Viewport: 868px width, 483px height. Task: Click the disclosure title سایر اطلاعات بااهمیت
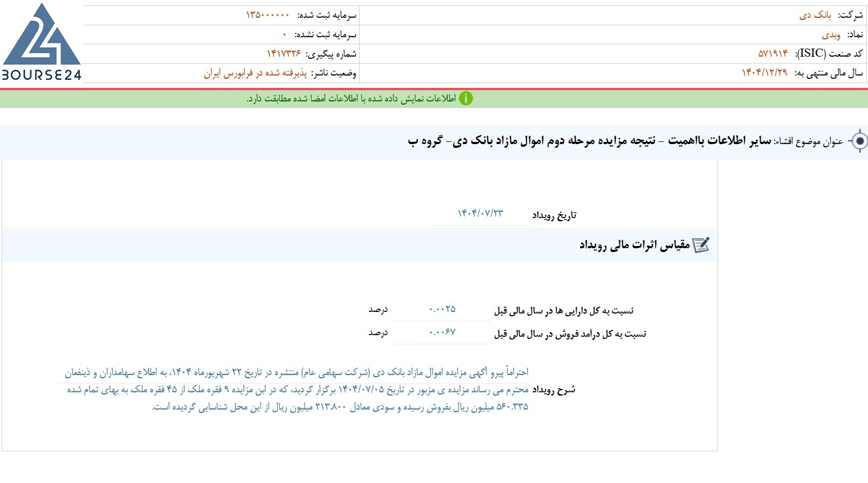click(x=720, y=141)
